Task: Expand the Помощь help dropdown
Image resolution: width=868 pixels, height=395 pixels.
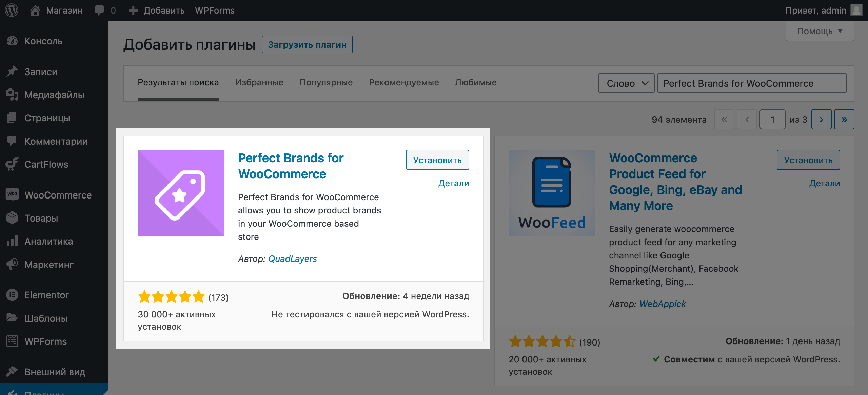Action: pos(820,31)
